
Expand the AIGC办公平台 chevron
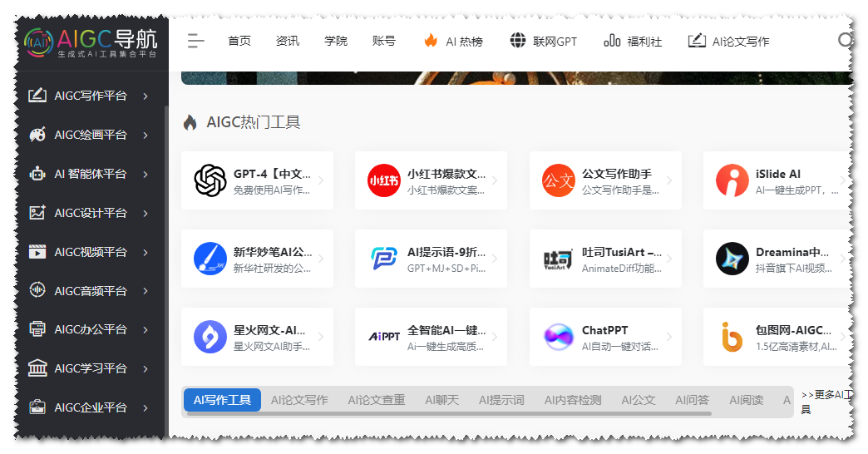click(x=145, y=329)
